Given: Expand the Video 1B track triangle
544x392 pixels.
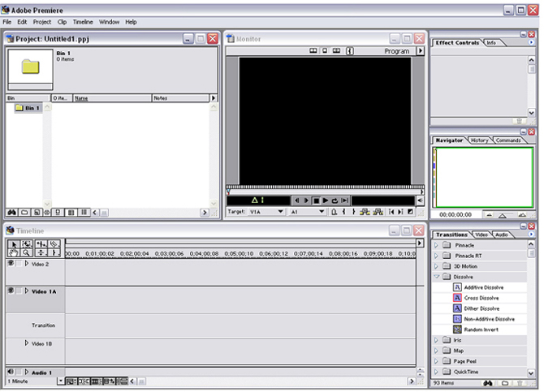Looking at the screenshot, I should tap(26, 343).
